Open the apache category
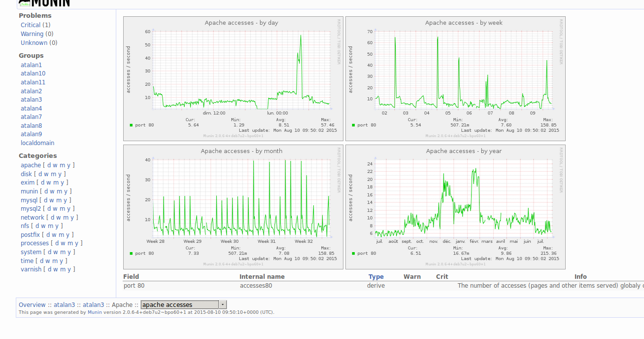 point(31,165)
